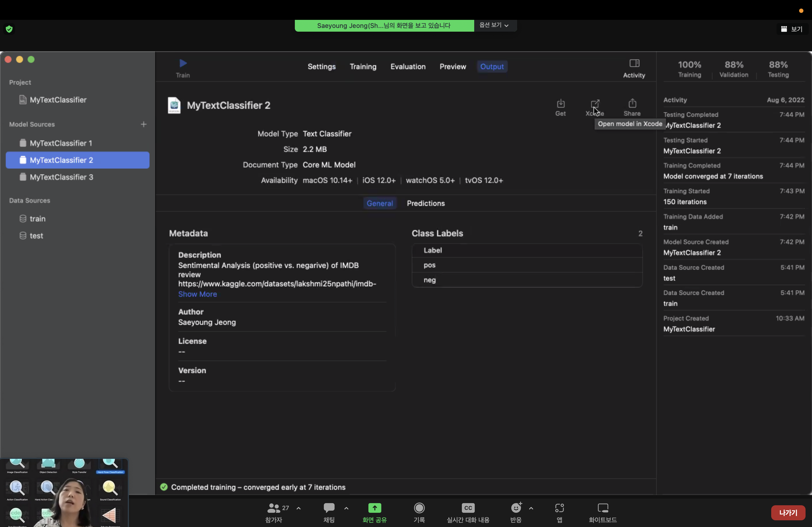The image size is (812, 527).
Task: Switch to the Settings tab
Action: click(321, 67)
